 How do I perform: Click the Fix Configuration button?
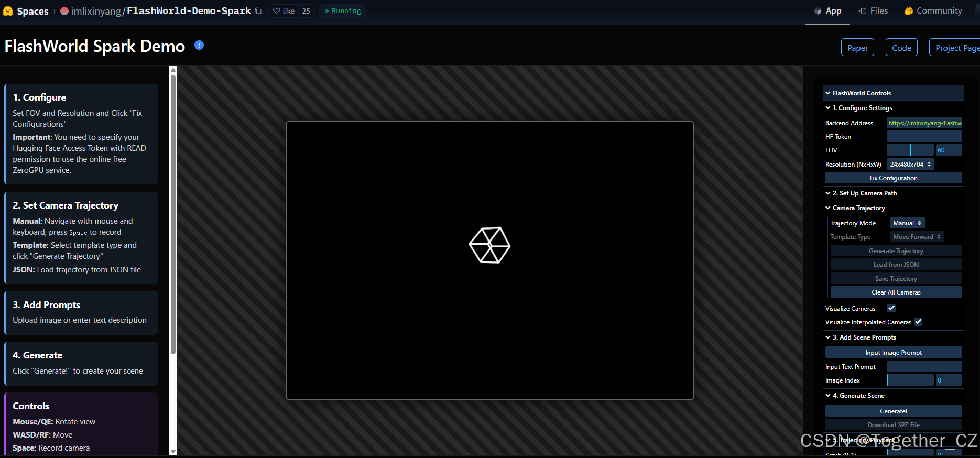point(894,178)
